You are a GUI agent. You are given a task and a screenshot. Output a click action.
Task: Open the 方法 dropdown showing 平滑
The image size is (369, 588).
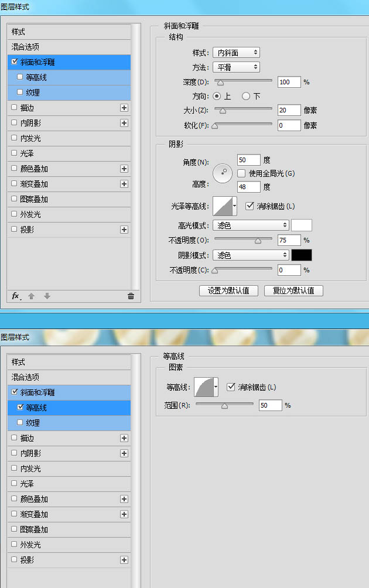tap(236, 67)
